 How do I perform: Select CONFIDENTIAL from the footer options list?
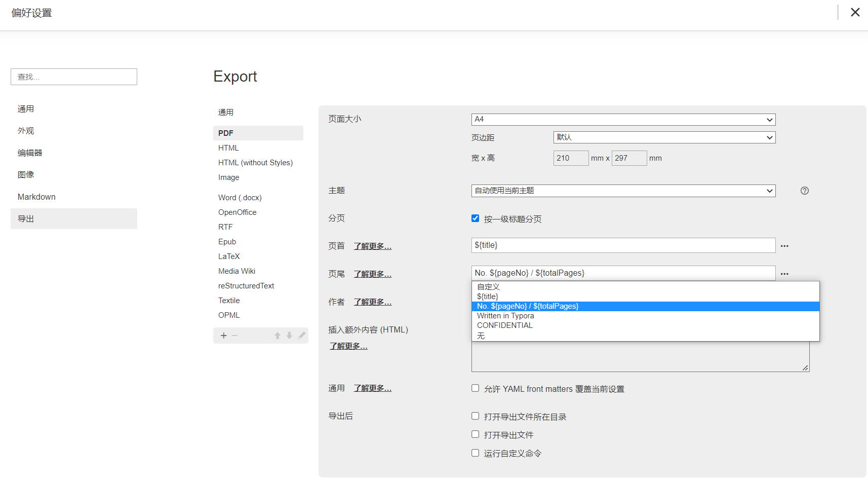[504, 325]
